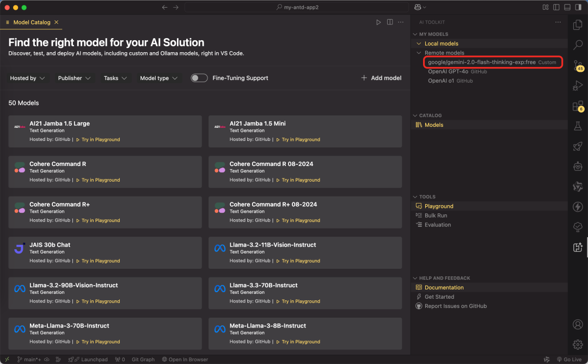The width and height of the screenshot is (588, 364).
Task: Try AI21 Jamba 1.5 Large in Playground
Action: tap(100, 140)
